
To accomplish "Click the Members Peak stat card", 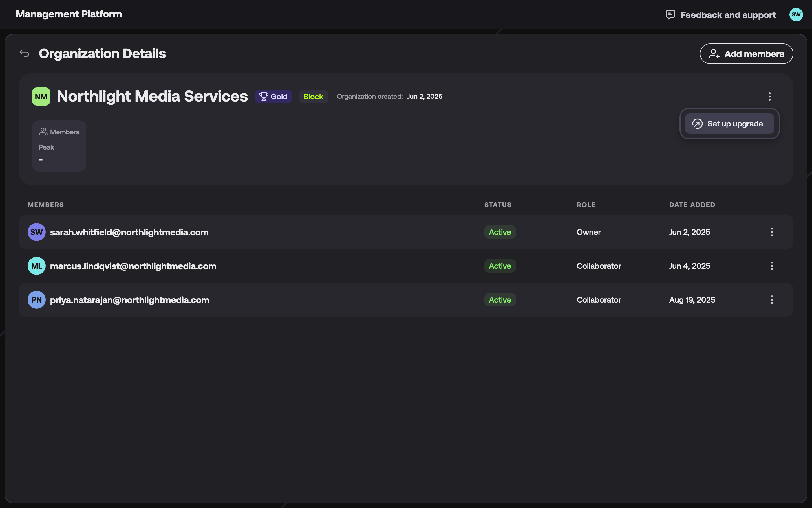I will [59, 146].
